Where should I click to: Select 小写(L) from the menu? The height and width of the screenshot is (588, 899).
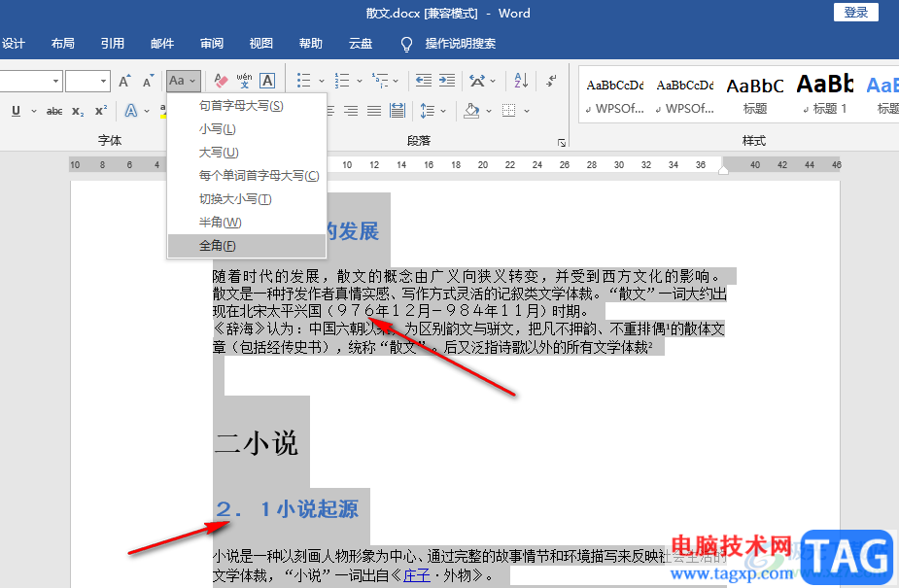(x=247, y=129)
